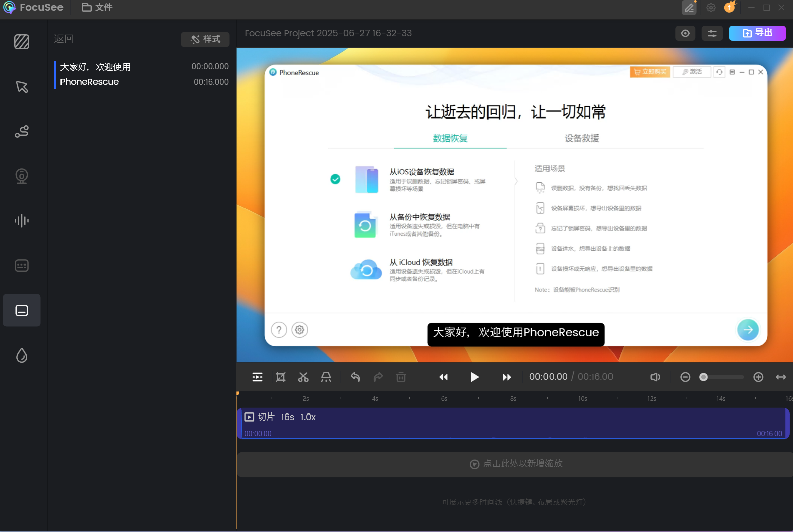Image resolution: width=793 pixels, height=532 pixels.
Task: Open the watermark droplet sidebar icon
Action: click(x=22, y=355)
